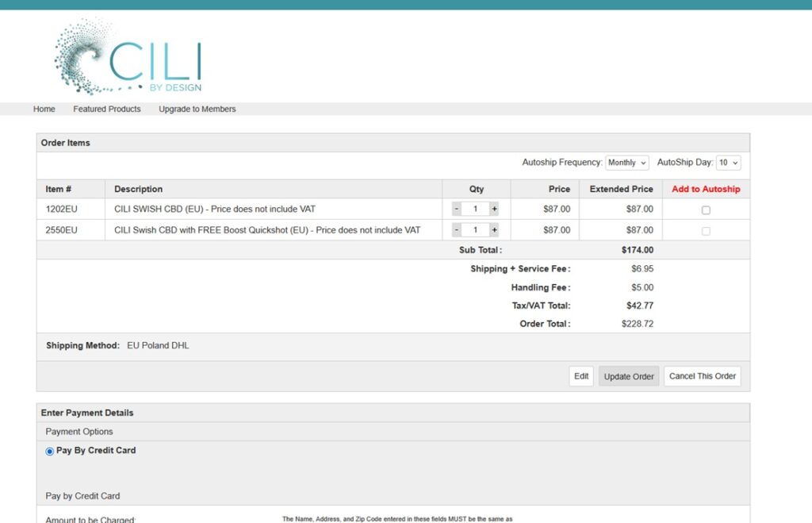Click item number 2550EU
The height and width of the screenshot is (523, 812).
61,229
